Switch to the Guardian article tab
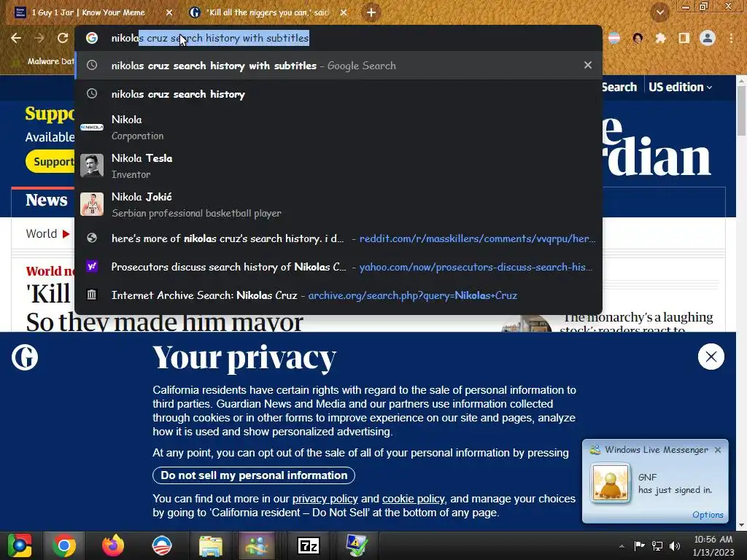Viewport: 747px width, 560px height. pyautogui.click(x=267, y=12)
